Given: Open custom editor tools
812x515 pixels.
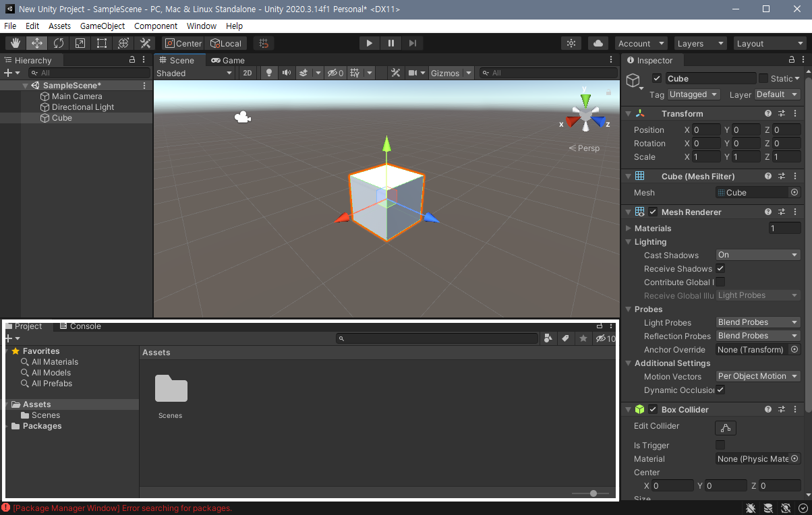Looking at the screenshot, I should 144,43.
